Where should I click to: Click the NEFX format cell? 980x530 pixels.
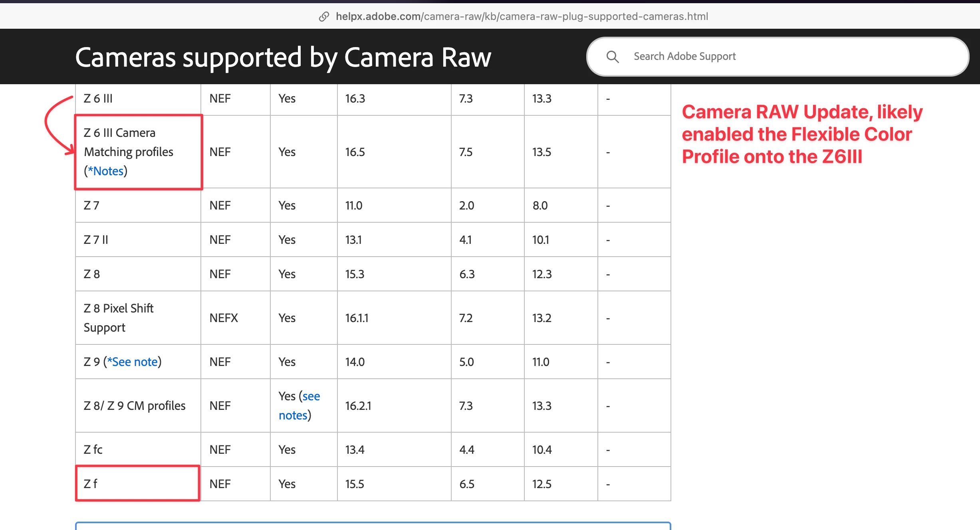(224, 318)
